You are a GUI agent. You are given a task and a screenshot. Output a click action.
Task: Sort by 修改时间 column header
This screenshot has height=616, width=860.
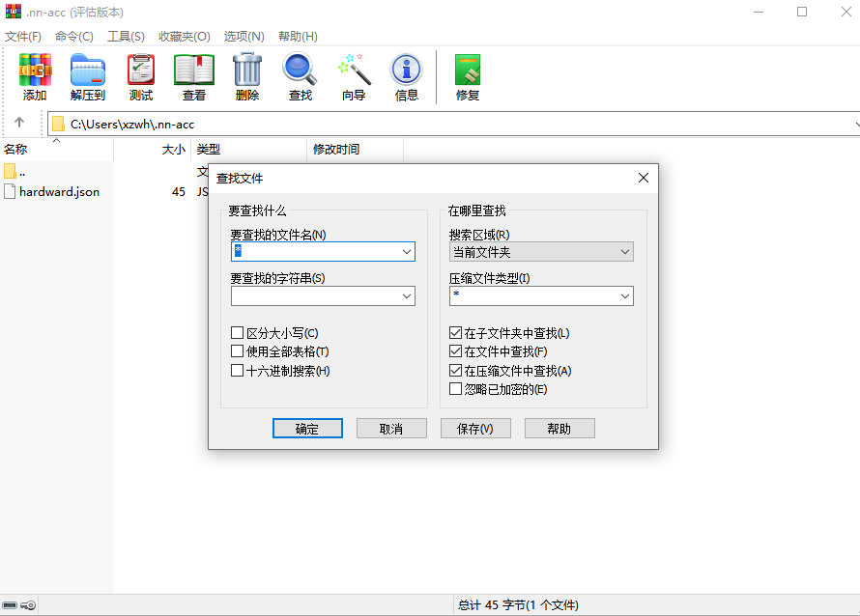coord(355,149)
